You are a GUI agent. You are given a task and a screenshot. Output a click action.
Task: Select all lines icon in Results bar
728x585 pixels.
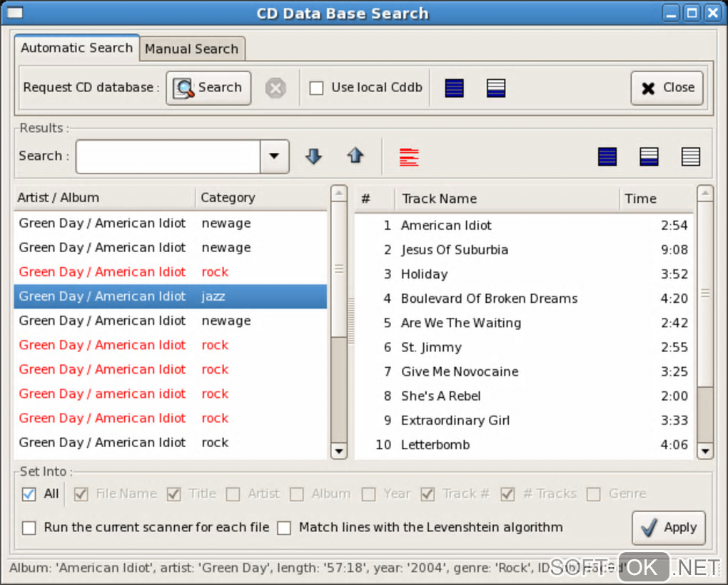(x=607, y=156)
